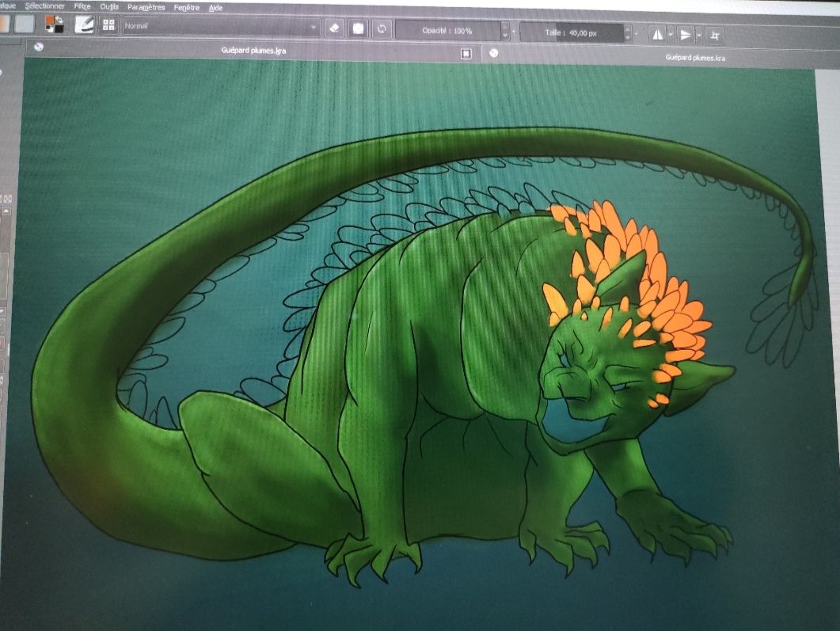Toggle the horizontal mirror tool
840x631 pixels.
pyautogui.click(x=657, y=35)
